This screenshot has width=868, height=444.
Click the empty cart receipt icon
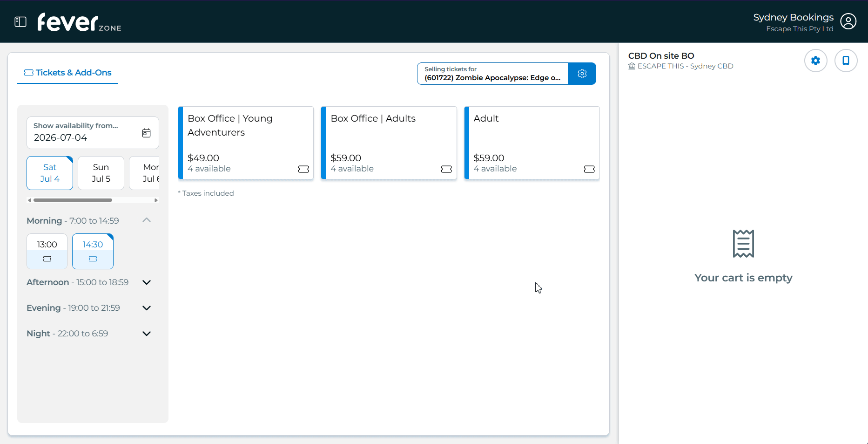coord(743,243)
